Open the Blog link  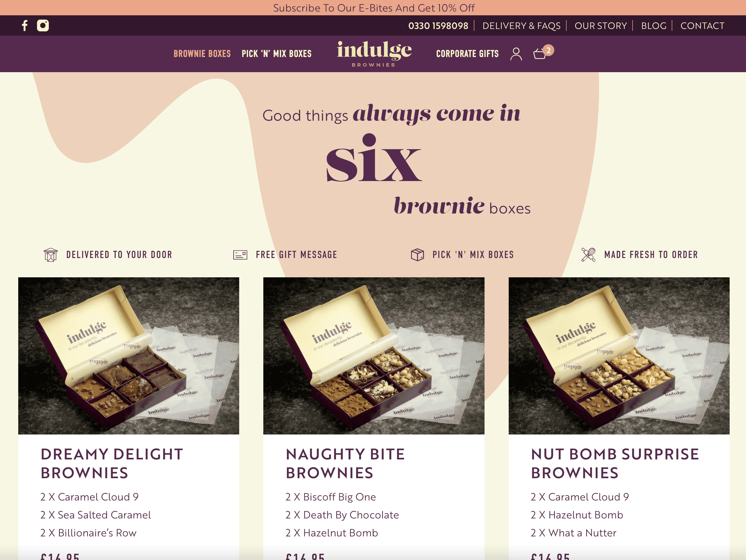click(653, 26)
